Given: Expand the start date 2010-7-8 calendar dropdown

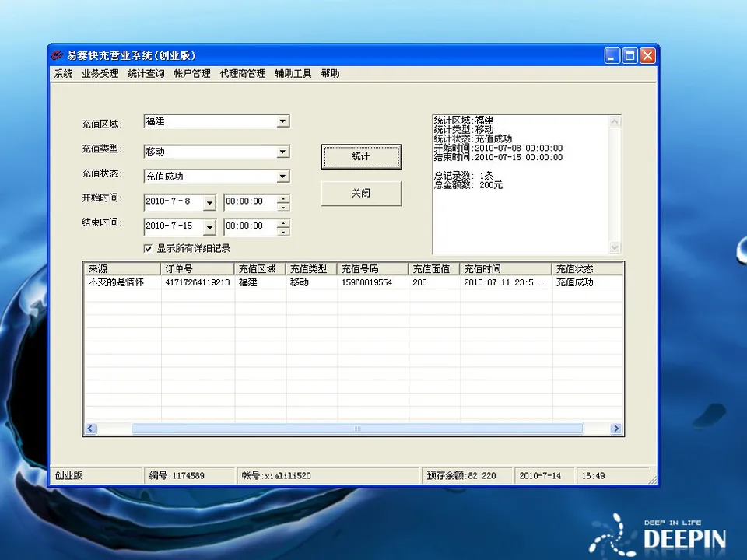Looking at the screenshot, I should coord(209,201).
